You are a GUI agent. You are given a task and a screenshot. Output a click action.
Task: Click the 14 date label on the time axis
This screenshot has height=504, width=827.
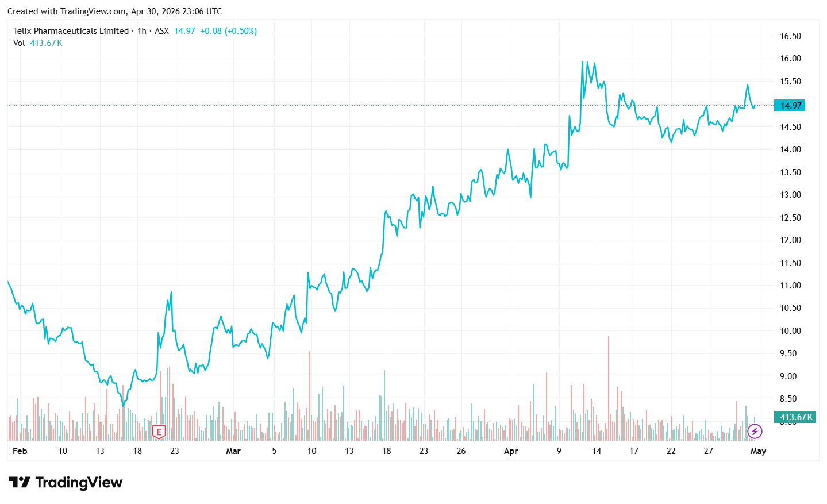click(x=597, y=451)
